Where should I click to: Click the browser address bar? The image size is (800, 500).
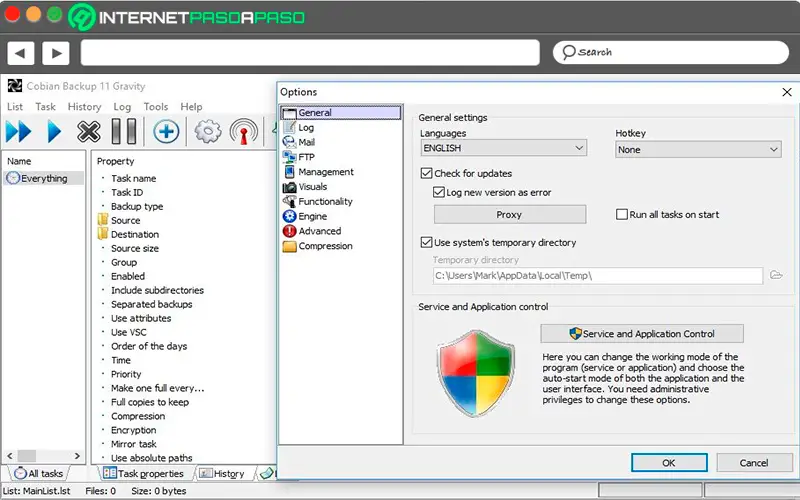pos(310,53)
